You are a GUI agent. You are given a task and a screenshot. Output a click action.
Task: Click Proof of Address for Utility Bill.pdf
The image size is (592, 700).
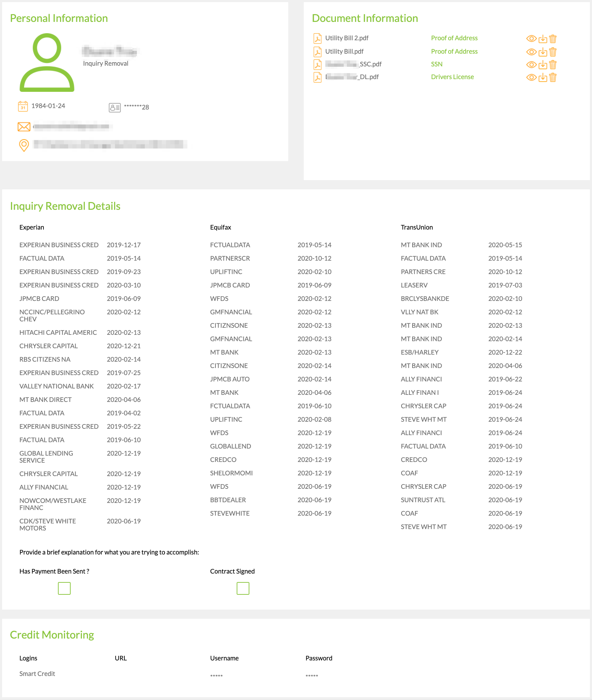(454, 52)
